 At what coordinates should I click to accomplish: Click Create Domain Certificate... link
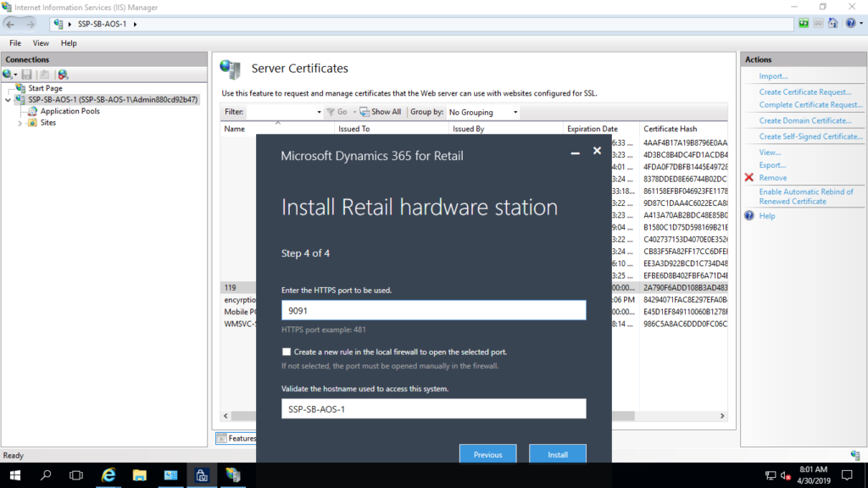click(x=805, y=120)
